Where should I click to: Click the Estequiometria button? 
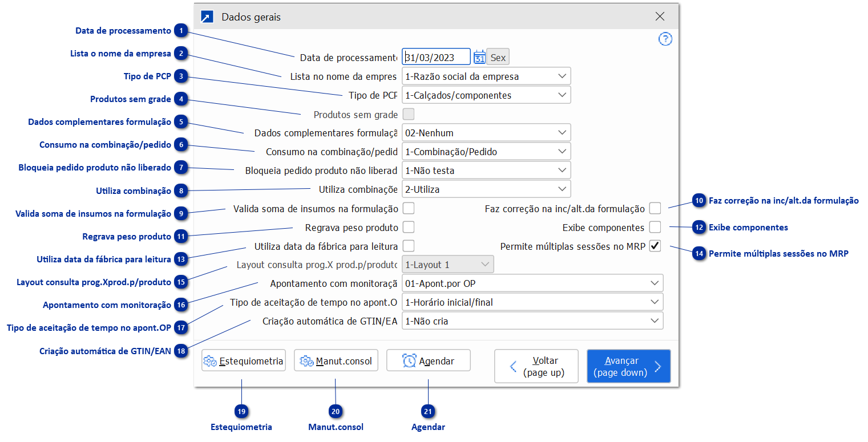244,361
